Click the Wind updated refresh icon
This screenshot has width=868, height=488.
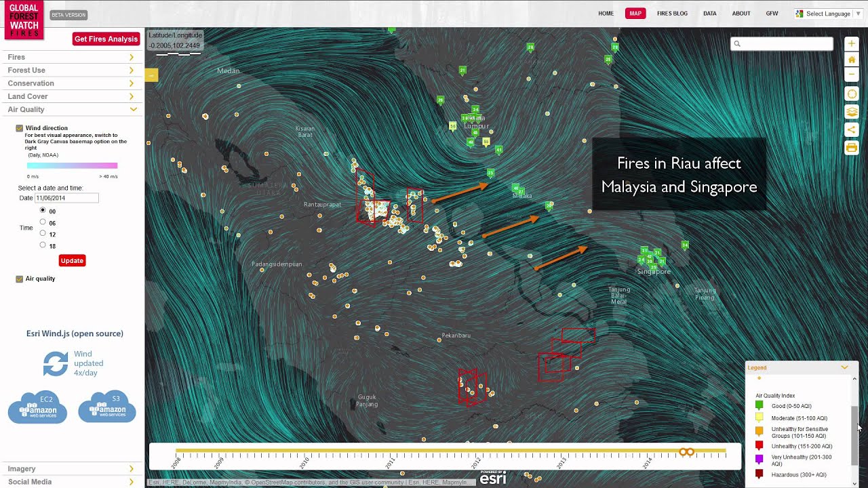pyautogui.click(x=56, y=363)
